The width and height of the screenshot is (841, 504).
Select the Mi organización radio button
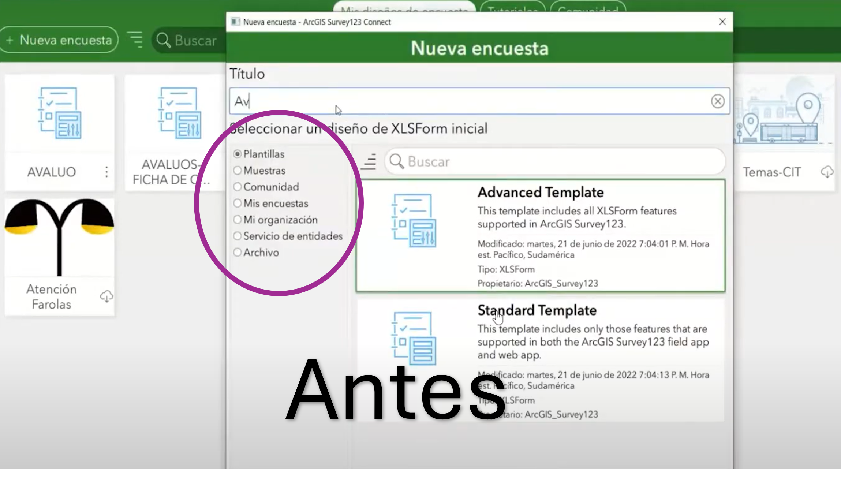pos(238,220)
